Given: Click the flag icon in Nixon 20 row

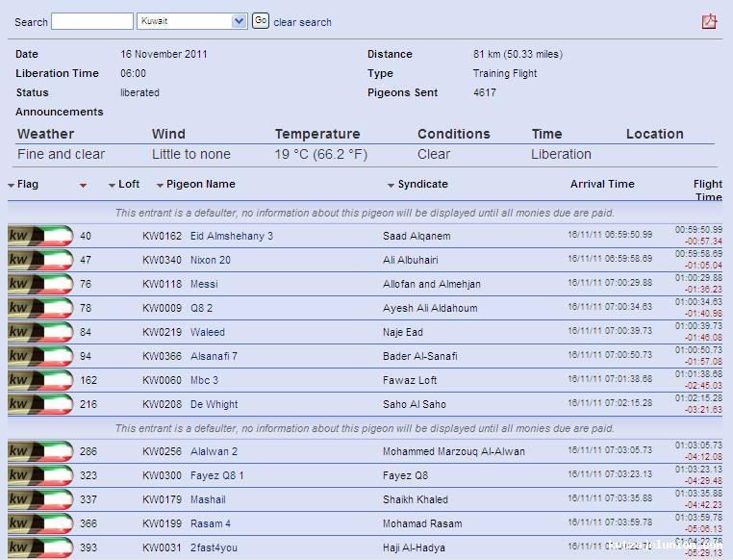Looking at the screenshot, I should 40,260.
